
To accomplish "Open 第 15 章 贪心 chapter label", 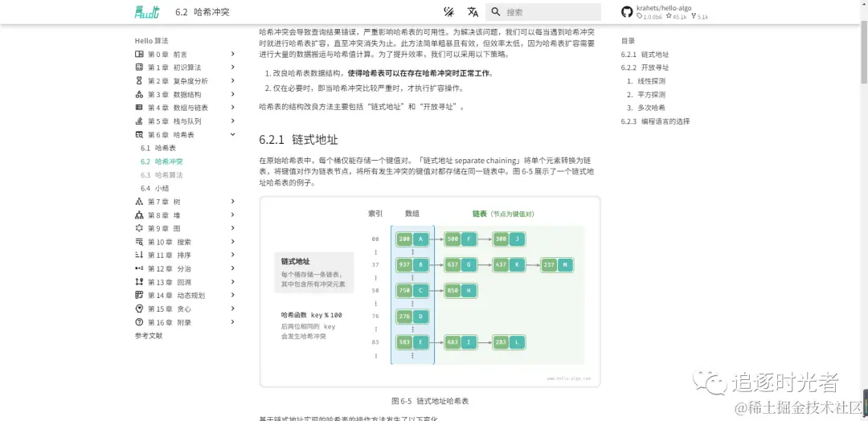I will (170, 309).
